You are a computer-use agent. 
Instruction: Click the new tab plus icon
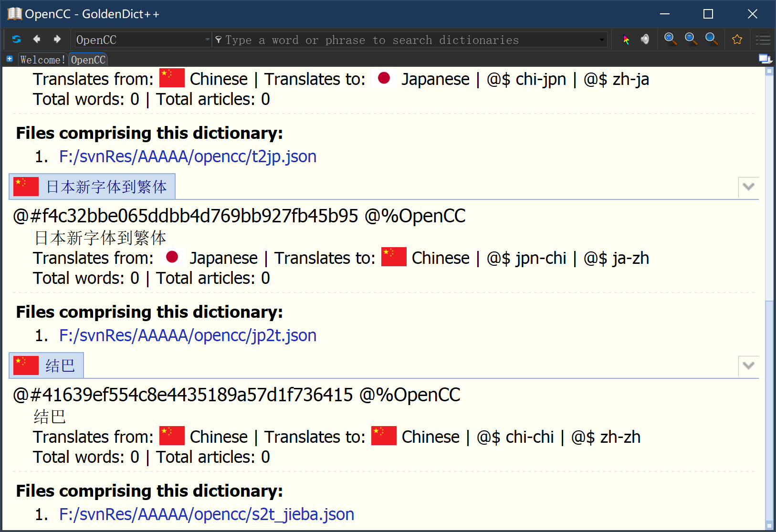point(10,59)
